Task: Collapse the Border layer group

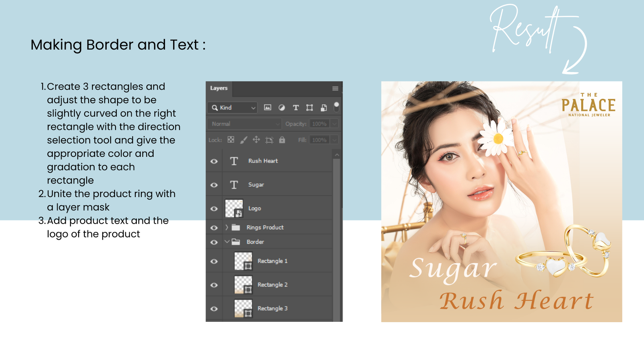Action: point(227,242)
